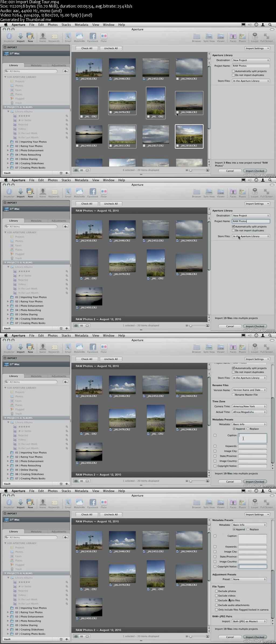
Task: Open Camera Time America/New York dropdown
Action: click(x=249, y=406)
